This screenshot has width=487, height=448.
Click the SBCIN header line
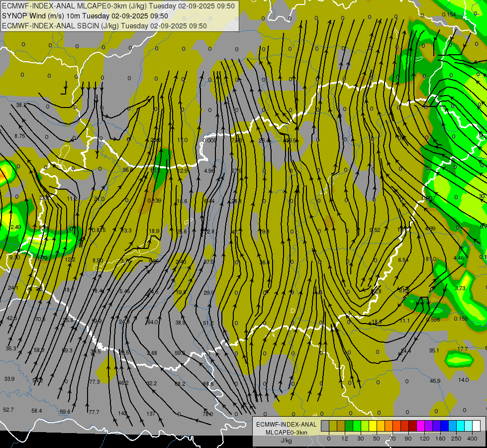tap(104, 26)
